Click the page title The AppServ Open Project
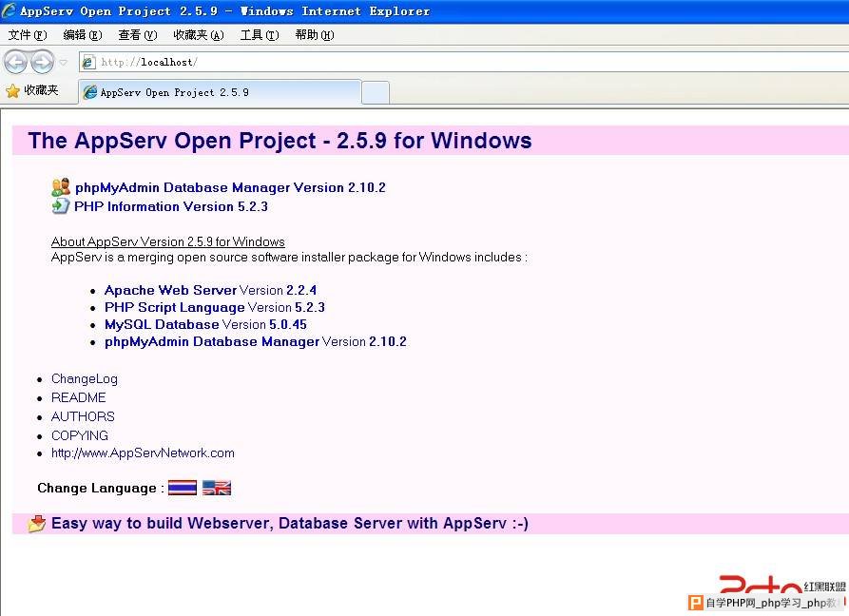849x616 pixels. coord(280,141)
